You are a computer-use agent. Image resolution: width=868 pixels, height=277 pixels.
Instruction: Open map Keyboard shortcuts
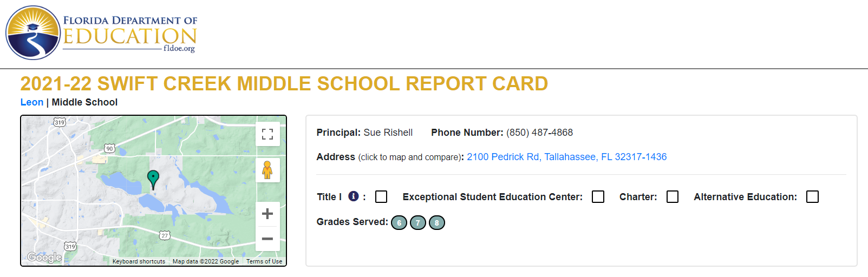pos(139,261)
